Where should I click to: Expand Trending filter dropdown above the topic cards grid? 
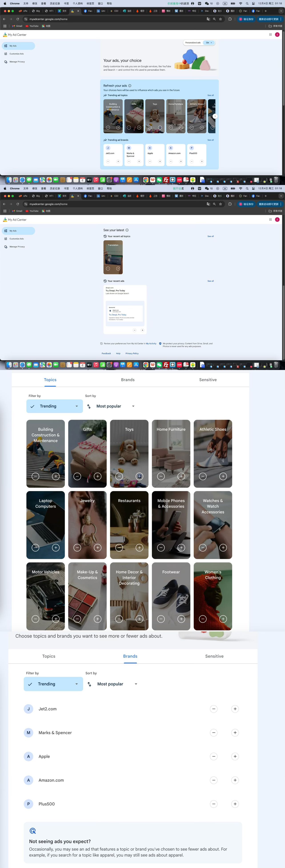[x=54, y=406]
